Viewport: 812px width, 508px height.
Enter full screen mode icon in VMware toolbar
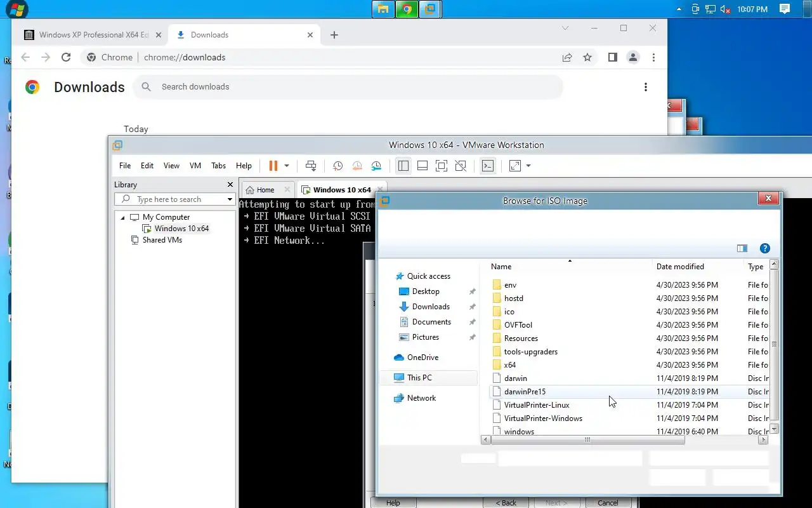(x=442, y=166)
